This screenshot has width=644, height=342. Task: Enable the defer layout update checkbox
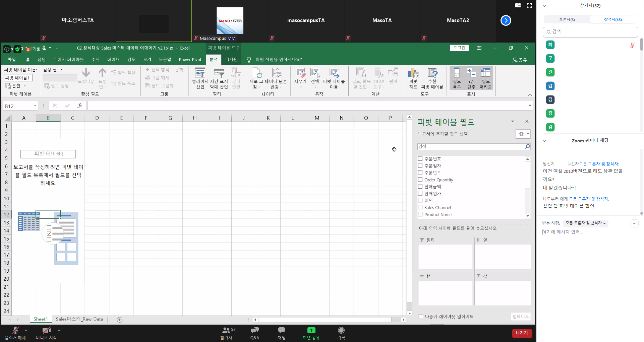[x=421, y=317]
